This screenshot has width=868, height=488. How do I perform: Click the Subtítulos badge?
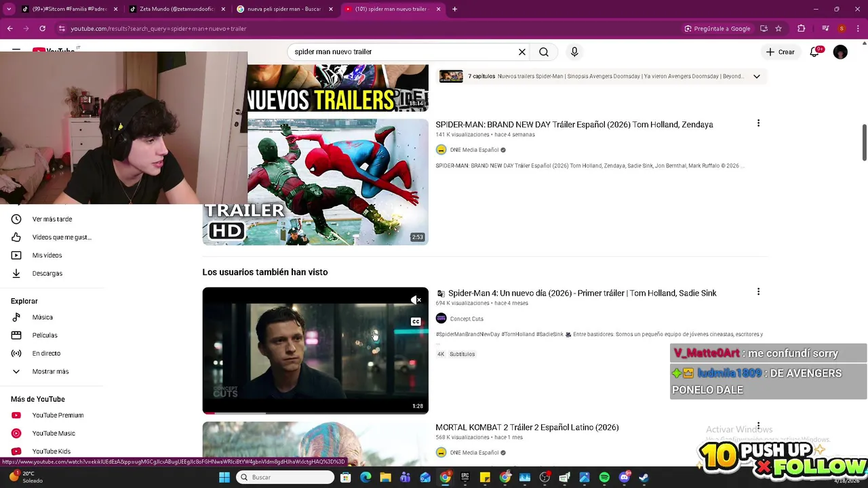pyautogui.click(x=462, y=354)
